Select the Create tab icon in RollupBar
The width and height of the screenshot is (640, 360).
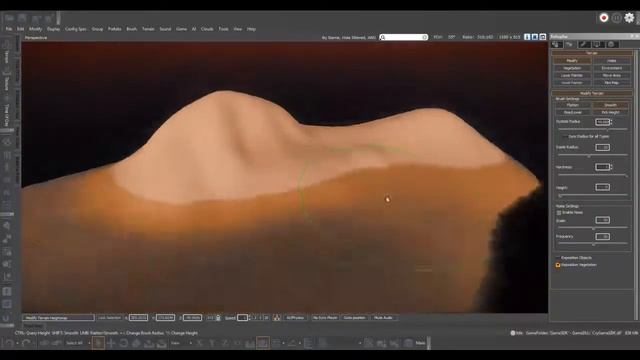(x=557, y=44)
